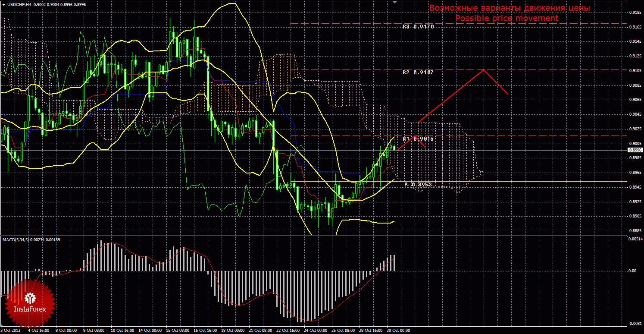
Task: Click the 0.8965 price axis value
Action: click(x=635, y=173)
